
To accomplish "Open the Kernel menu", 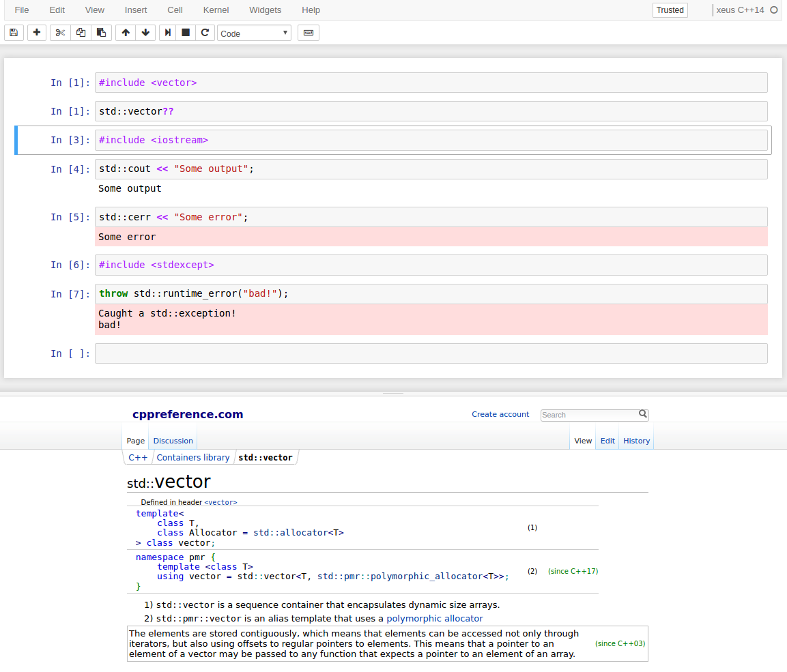I will point(216,10).
